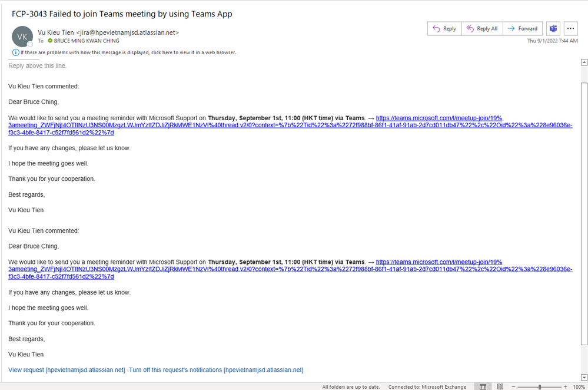Viewport: 588px width, 390px height.
Task: Click Turn off this request's notifications link
Action: tap(216, 370)
